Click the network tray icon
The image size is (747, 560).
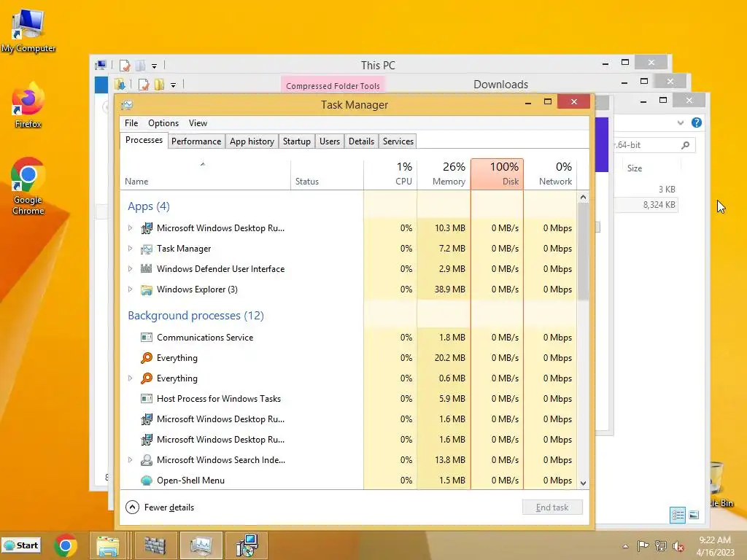pyautogui.click(x=661, y=545)
